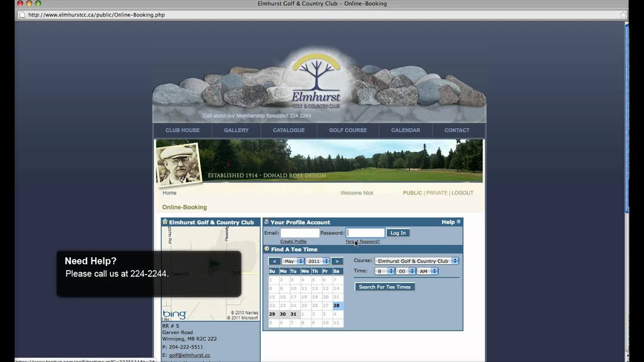Select May 31 on the calendar
Viewport: 644px width, 362px height.
[x=293, y=314]
